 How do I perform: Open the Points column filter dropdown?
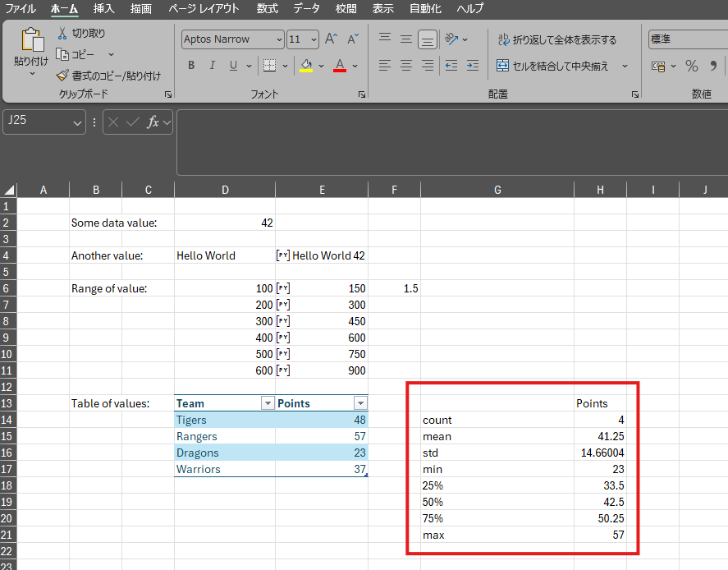(360, 403)
